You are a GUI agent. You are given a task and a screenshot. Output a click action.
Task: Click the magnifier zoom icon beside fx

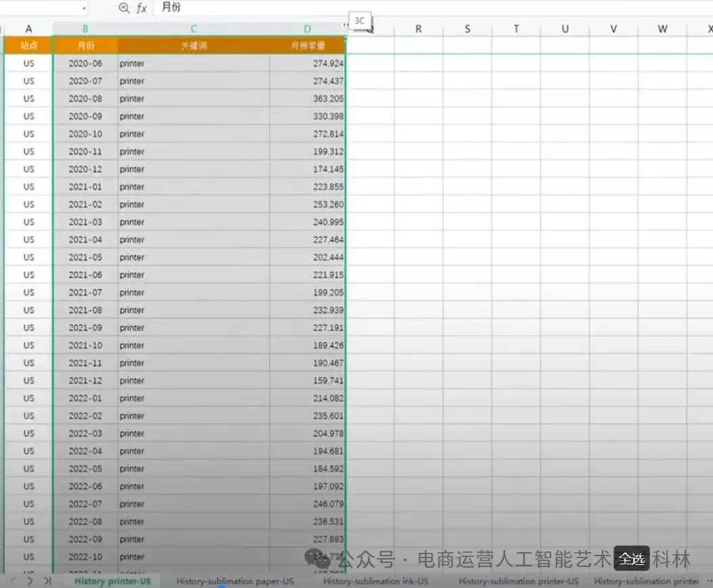123,8
